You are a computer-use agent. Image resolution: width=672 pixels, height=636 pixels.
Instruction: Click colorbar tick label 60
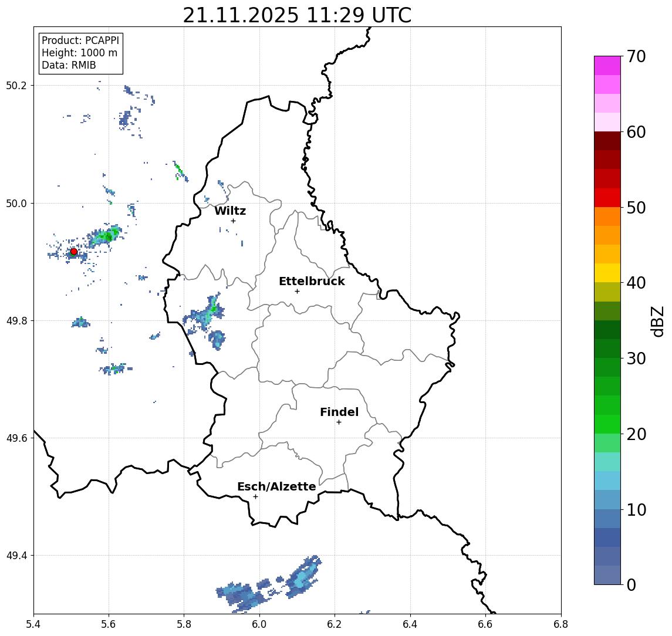pyautogui.click(x=636, y=132)
